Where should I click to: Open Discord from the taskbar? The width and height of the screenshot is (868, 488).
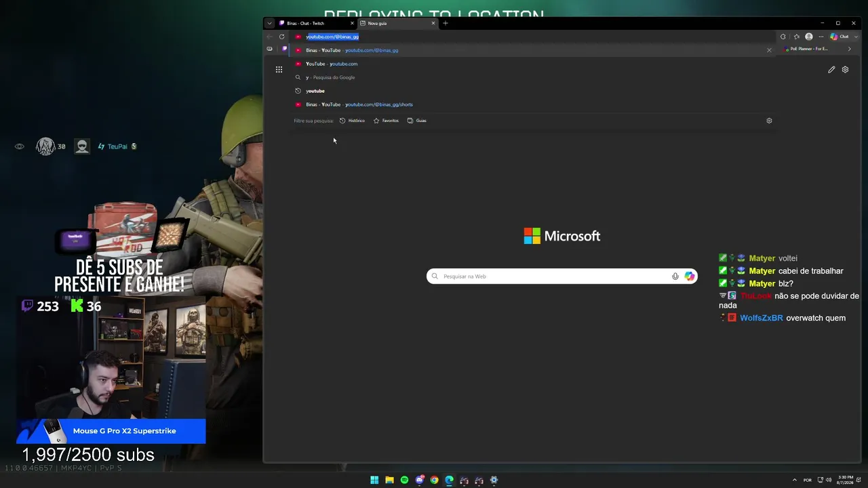(419, 480)
